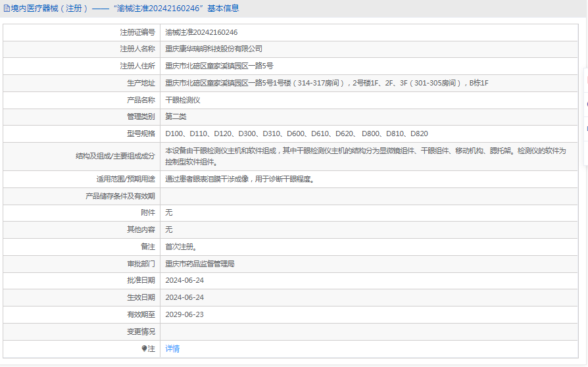Click the document icon before the page title
Viewport: 588px width, 367px height.
(7, 9)
